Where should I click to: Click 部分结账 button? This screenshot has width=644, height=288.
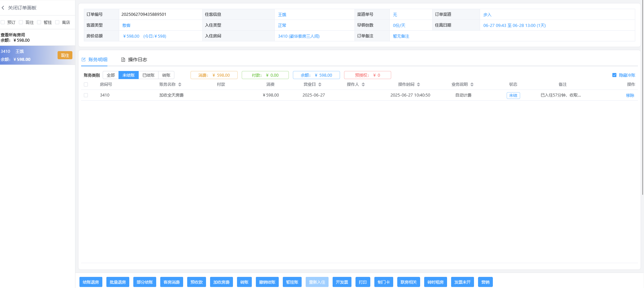tap(145, 282)
